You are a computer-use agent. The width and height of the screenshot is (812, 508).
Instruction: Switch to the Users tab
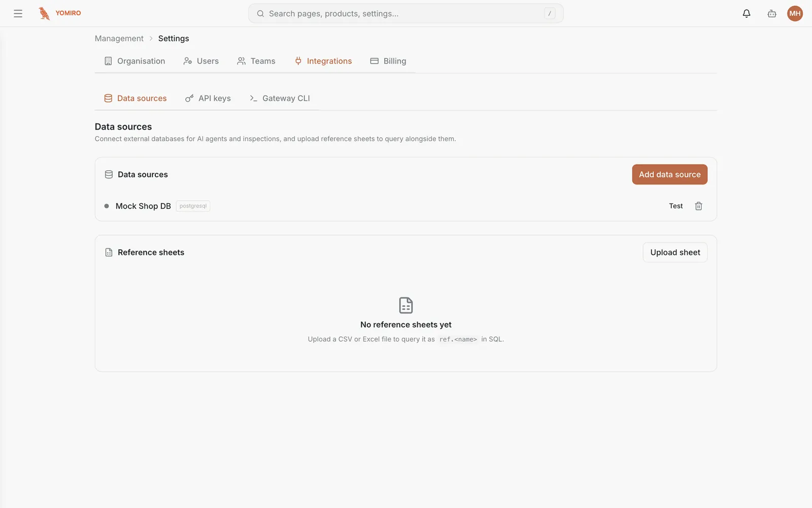201,61
